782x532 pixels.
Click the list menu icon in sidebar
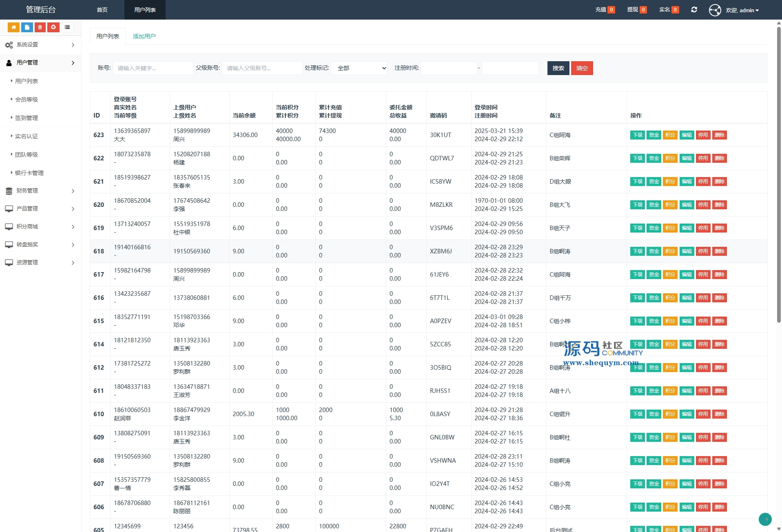67,27
